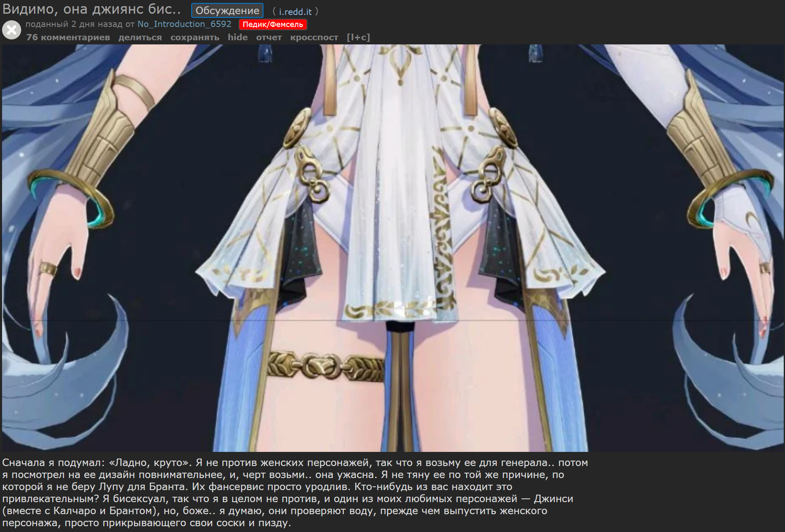Click 'отчет' to report the post
This screenshot has height=532, width=785.
269,37
